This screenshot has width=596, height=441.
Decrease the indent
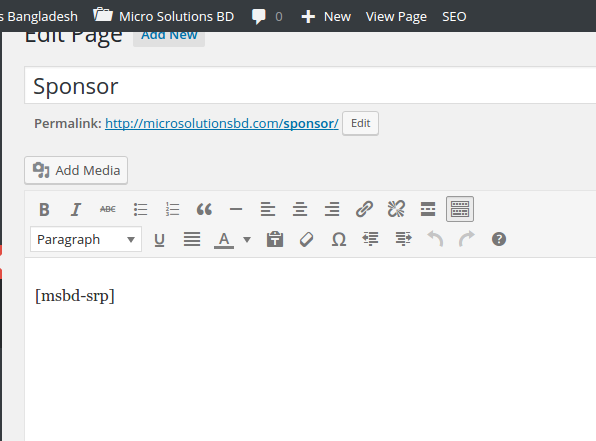(x=371, y=240)
